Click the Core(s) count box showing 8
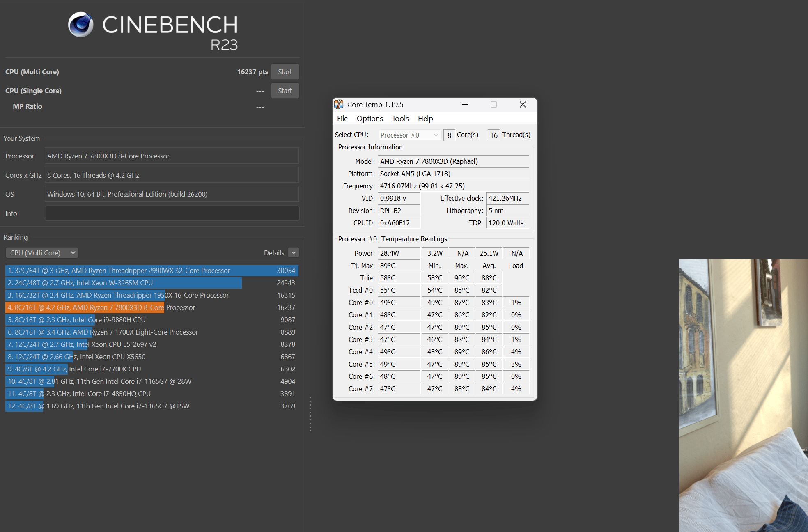The image size is (808, 532). pos(449,135)
